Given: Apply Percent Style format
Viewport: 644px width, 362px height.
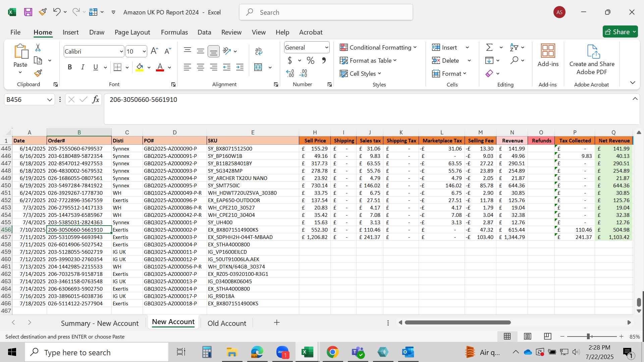Looking at the screenshot, I should 311,61.
